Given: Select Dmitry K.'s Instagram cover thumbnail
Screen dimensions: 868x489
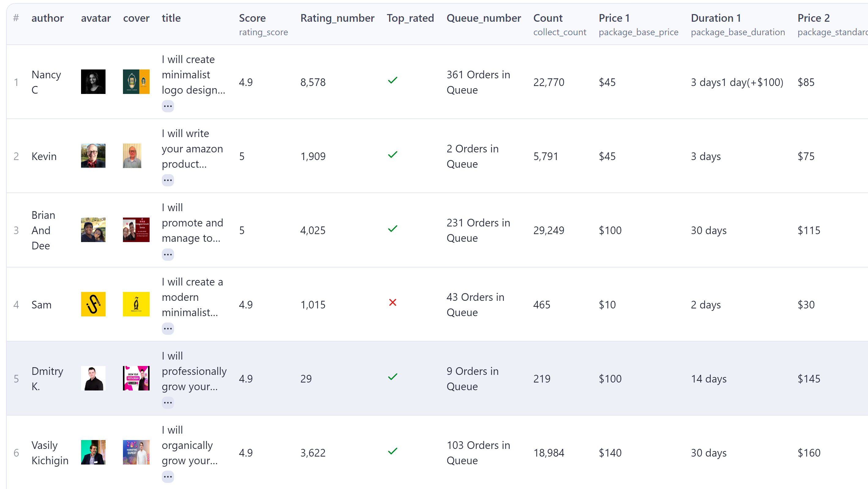Looking at the screenshot, I should coord(136,378).
